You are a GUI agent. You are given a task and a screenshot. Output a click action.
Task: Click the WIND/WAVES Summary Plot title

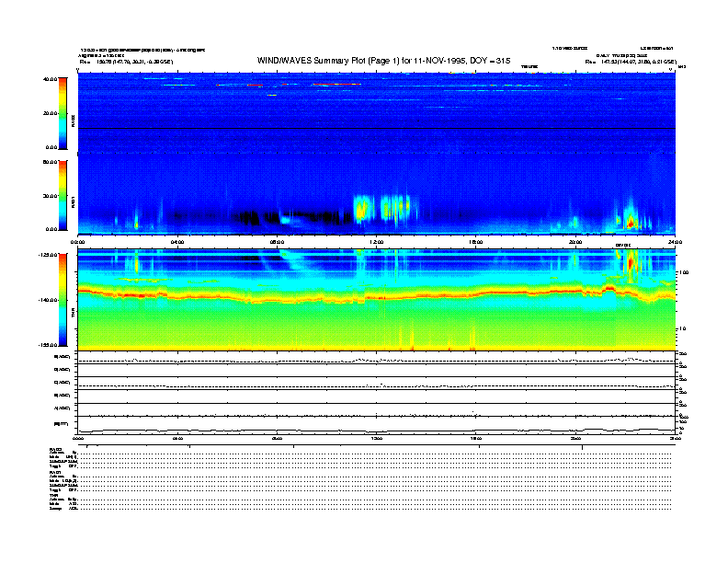[383, 61]
